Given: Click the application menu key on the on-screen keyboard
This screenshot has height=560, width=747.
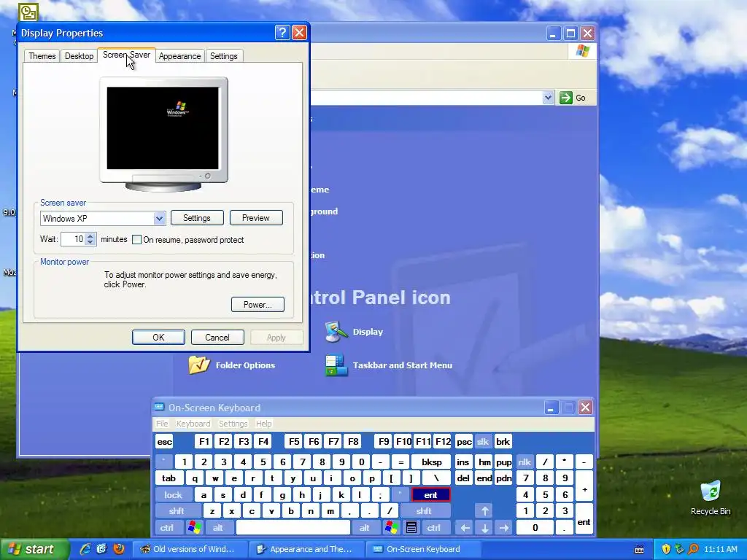Looking at the screenshot, I should (411, 528).
